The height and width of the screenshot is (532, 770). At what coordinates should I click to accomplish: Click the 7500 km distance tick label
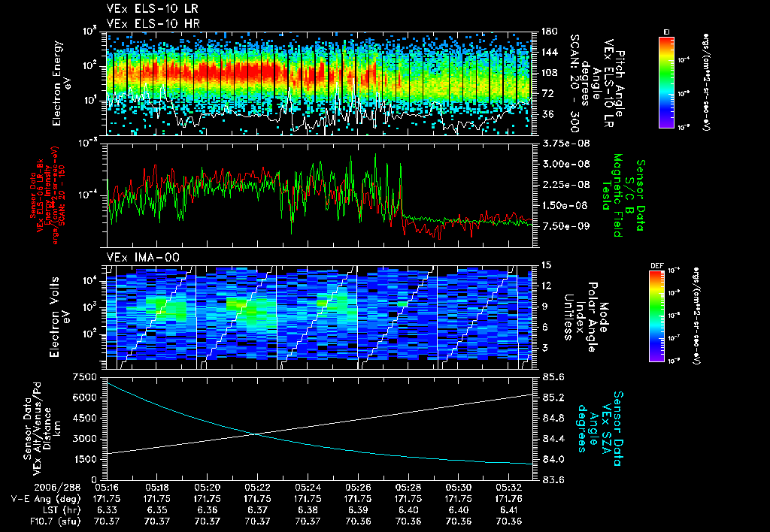click(84, 377)
